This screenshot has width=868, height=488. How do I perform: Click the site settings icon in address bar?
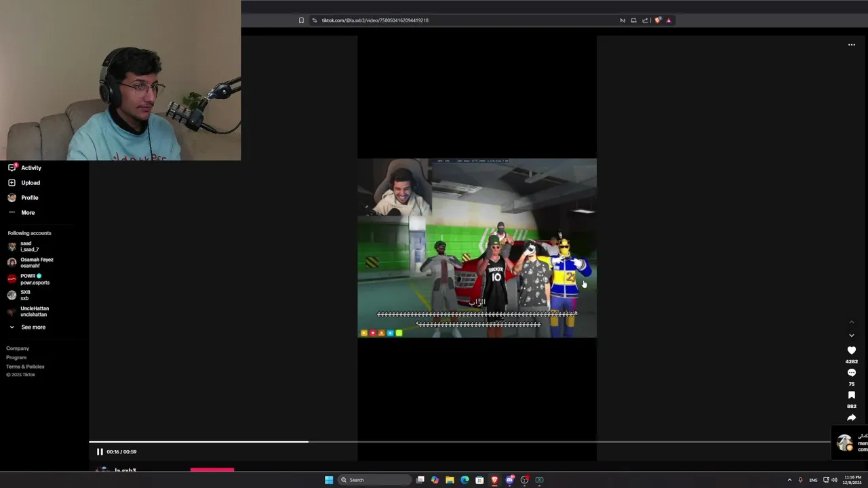pyautogui.click(x=315, y=20)
